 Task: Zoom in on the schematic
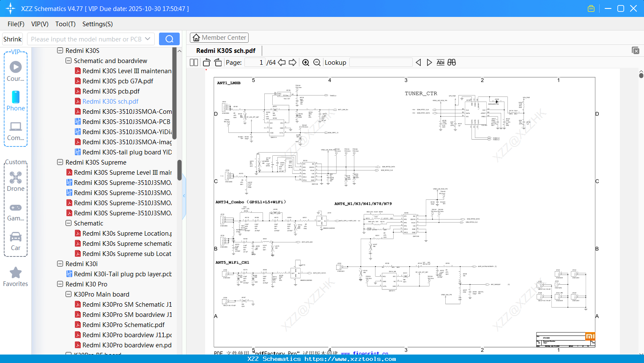coord(306,63)
